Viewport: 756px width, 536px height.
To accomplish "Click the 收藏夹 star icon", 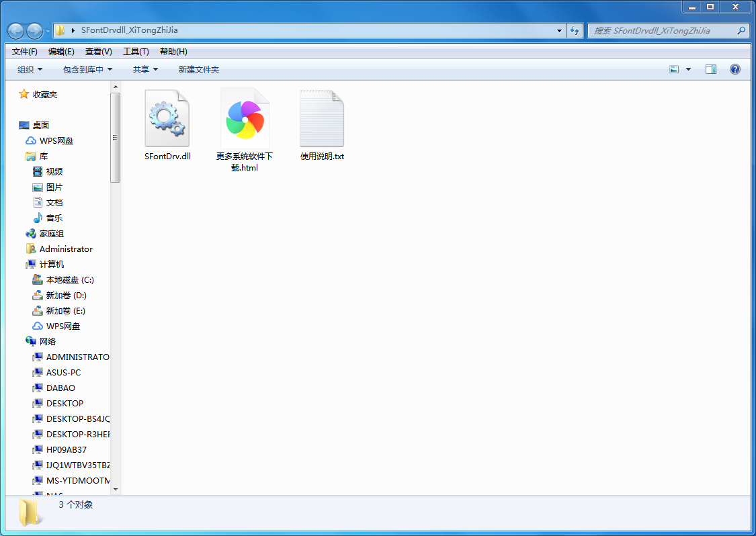I will point(24,94).
